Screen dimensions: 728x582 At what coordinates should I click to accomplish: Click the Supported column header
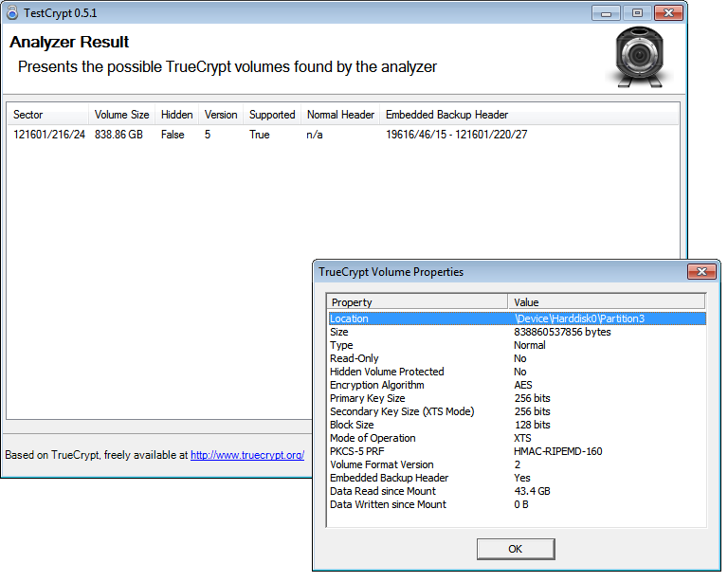pos(272,115)
